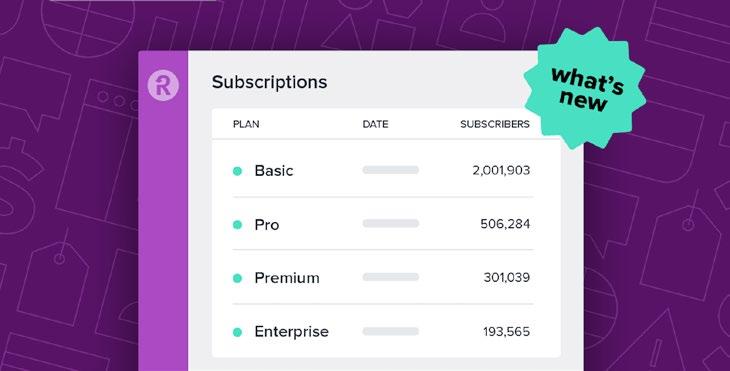Viewport: 730px width, 371px height.
Task: Click the Basic plan date placeholder bar
Action: click(391, 170)
